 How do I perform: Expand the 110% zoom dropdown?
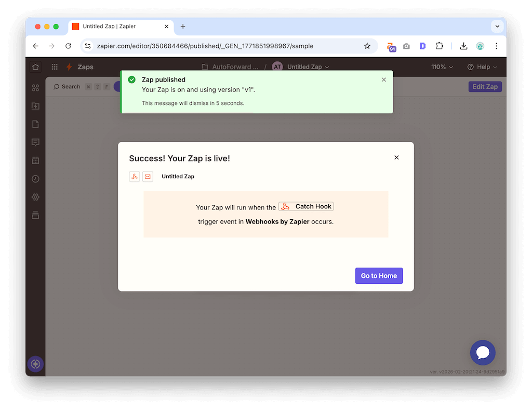coord(442,67)
